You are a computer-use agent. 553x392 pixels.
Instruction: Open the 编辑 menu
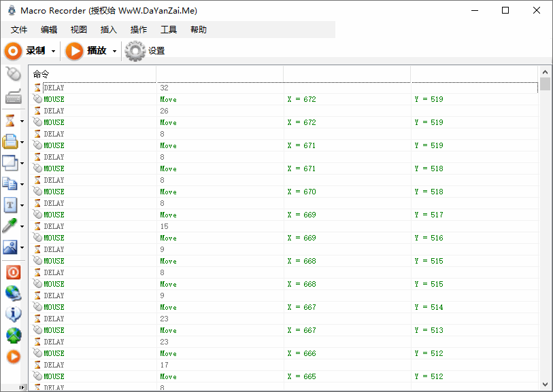coord(49,30)
